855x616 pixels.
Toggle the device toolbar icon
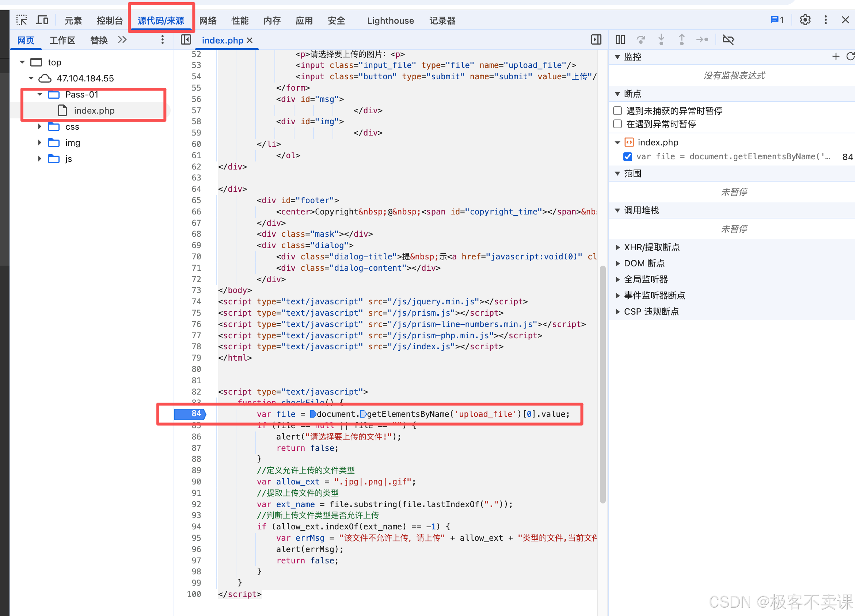(42, 20)
